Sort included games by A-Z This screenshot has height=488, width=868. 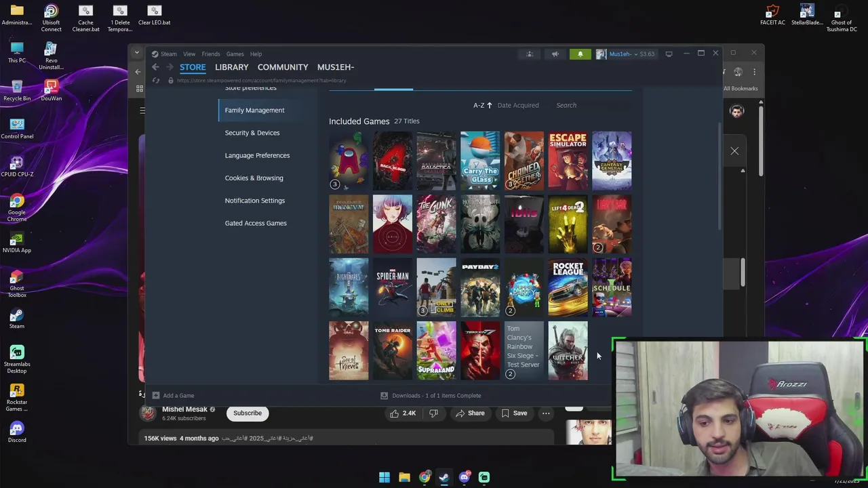click(482, 105)
